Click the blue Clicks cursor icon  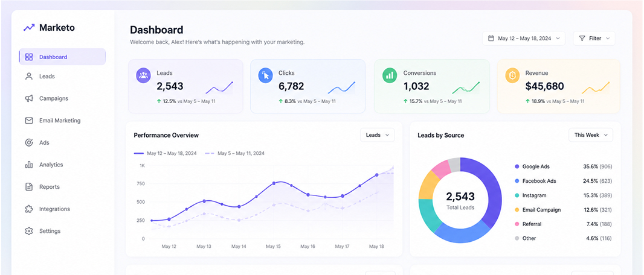coord(265,75)
